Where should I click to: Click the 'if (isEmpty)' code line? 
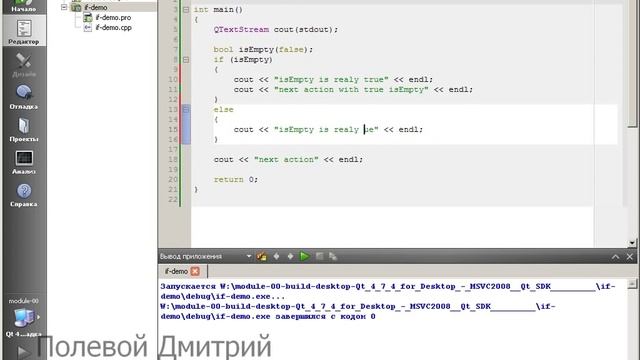[x=243, y=60]
